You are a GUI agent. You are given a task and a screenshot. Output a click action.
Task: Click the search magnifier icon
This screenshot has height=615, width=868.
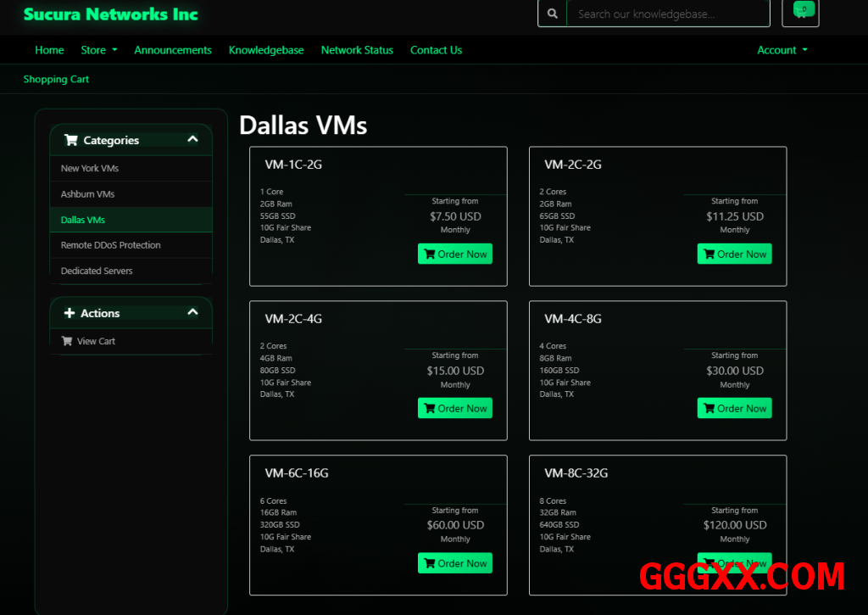coord(553,14)
